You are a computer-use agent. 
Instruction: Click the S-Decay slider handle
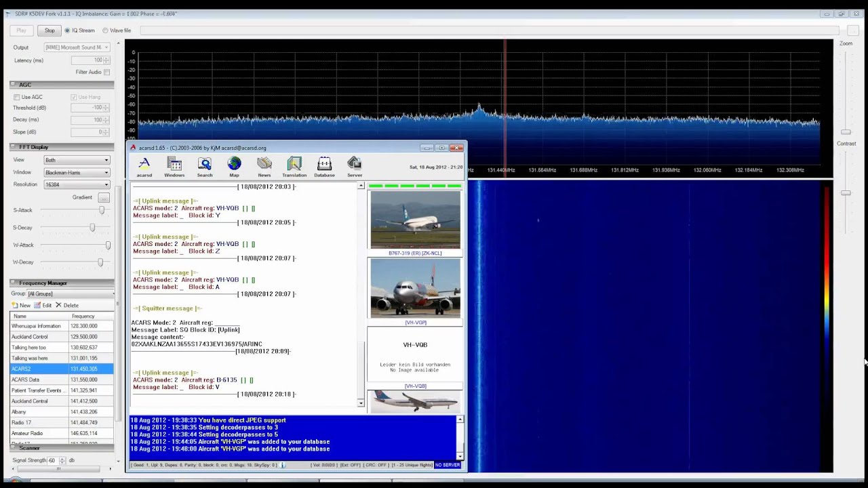coord(92,228)
